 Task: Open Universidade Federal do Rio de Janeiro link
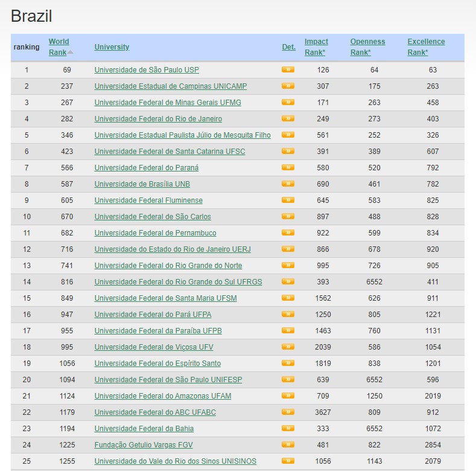158,119
